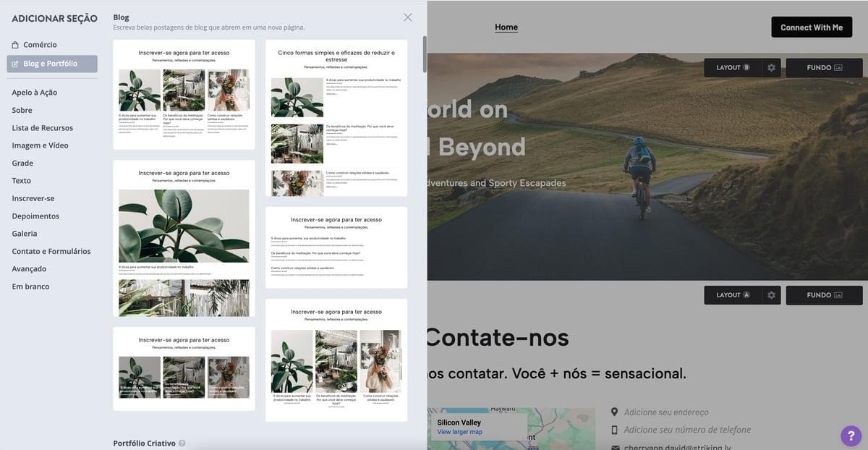Click the section panel scrollbar
The height and width of the screenshot is (450, 868).
point(425,54)
